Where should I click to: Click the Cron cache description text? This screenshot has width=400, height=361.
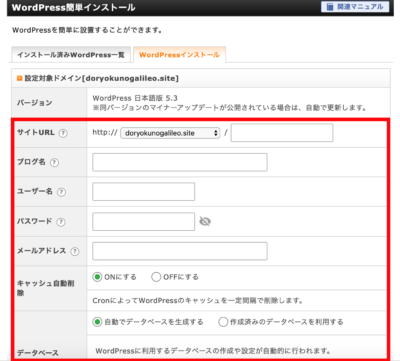pos(198,301)
